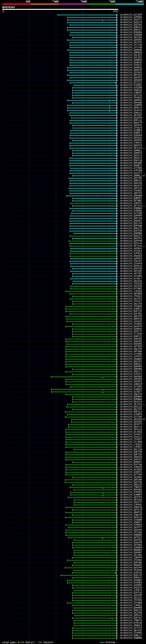Open hit UniRef100_B9RXL5
The image size is (146, 644).
pos(131,27)
